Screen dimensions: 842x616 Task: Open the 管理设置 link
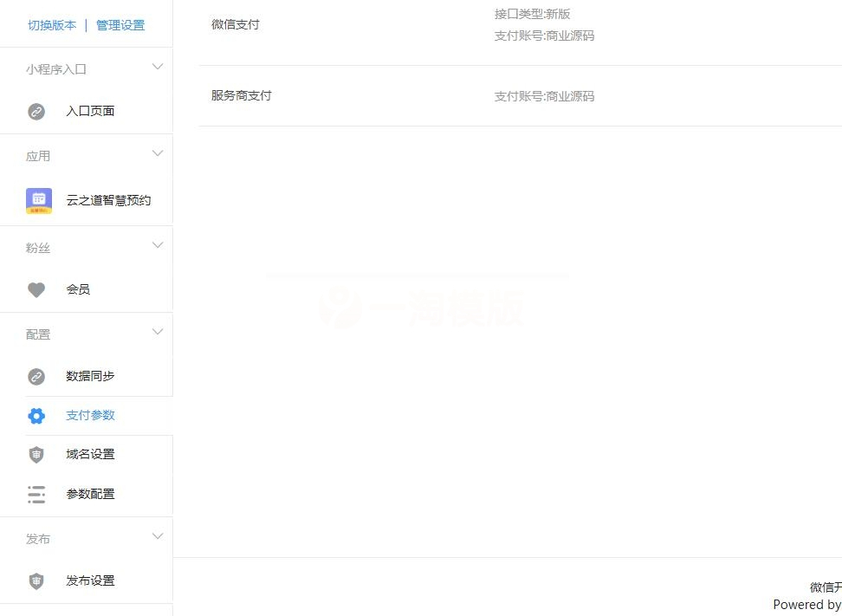point(120,25)
